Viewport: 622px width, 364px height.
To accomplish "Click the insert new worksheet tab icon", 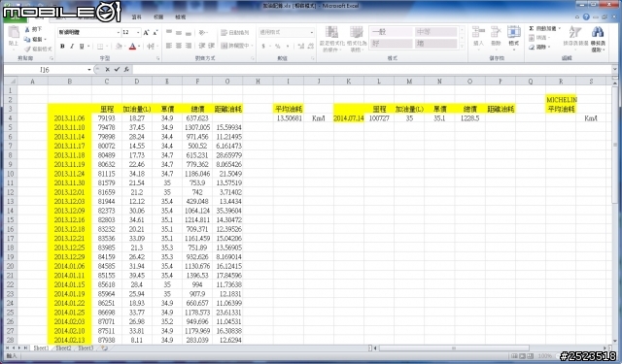I will coord(104,348).
